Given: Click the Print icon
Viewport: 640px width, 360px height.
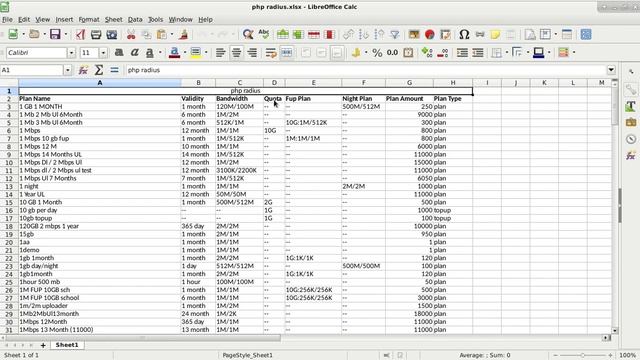Looking at the screenshot, I should 96,34.
